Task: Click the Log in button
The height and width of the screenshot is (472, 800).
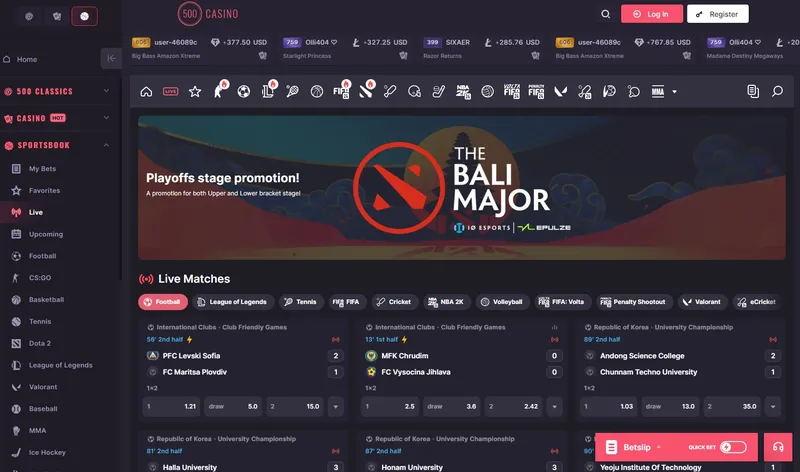Action: point(651,14)
